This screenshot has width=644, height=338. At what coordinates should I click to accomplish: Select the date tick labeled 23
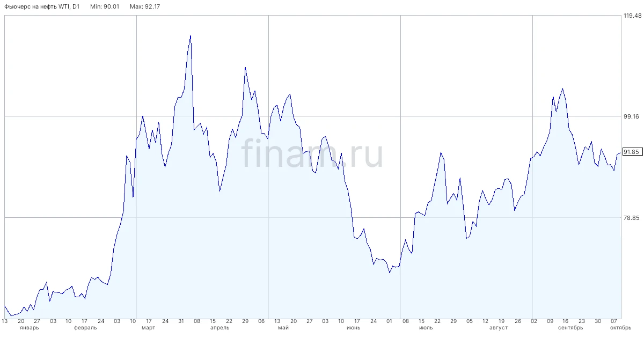[581, 321]
